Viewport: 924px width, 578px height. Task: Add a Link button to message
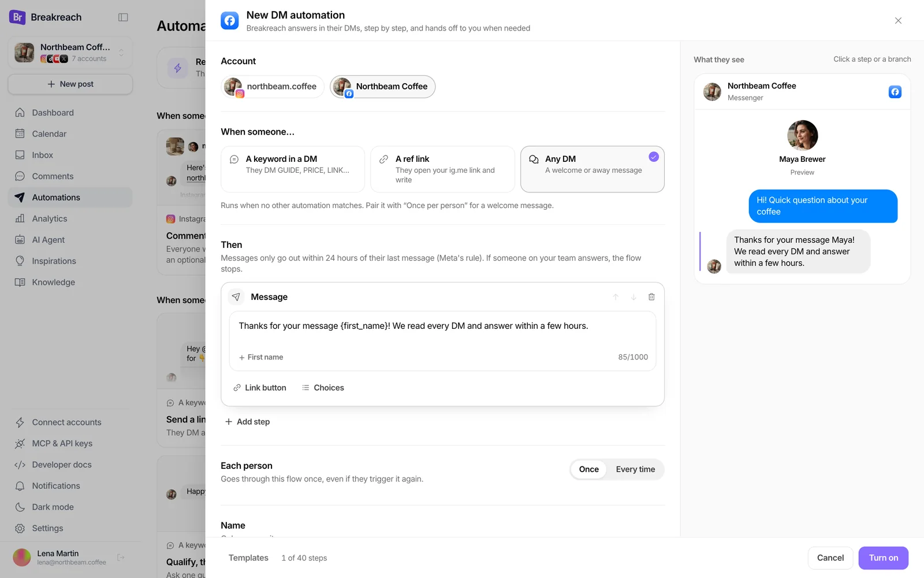point(259,388)
